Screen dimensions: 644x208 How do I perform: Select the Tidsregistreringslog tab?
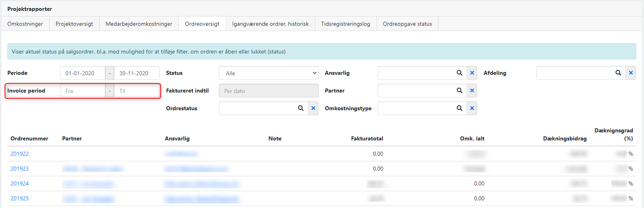point(345,24)
